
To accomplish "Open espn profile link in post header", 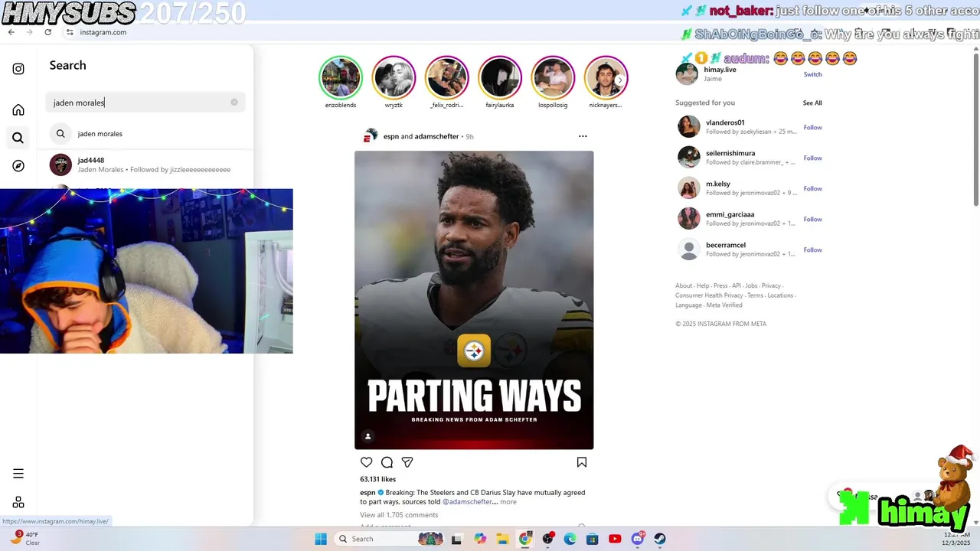I will pyautogui.click(x=391, y=136).
